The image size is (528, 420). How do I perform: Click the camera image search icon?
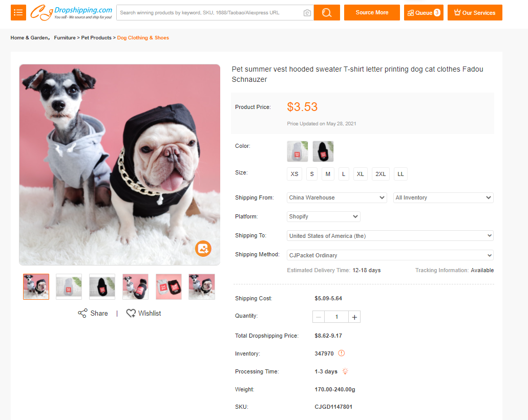tap(307, 13)
